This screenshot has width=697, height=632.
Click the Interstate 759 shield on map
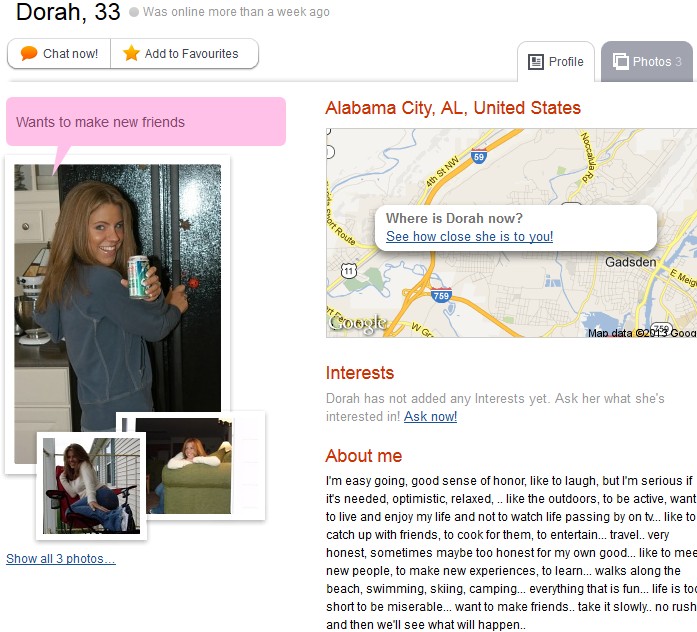coord(441,295)
